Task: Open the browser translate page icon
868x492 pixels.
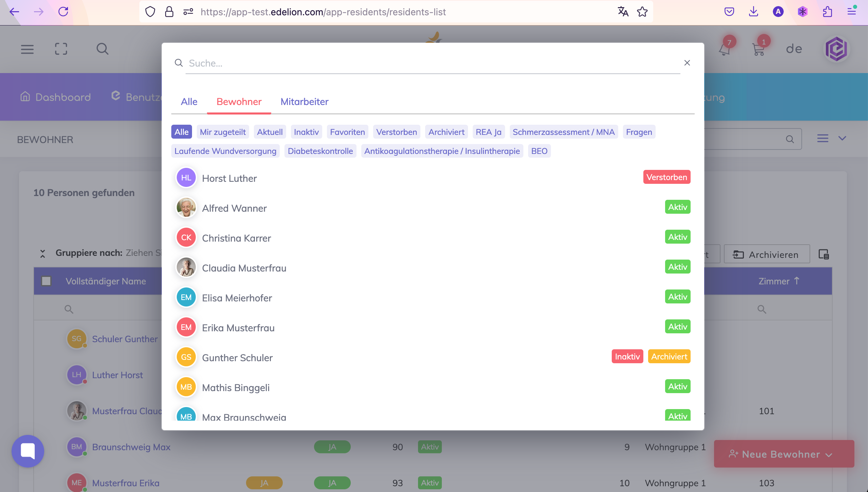Action: (x=623, y=12)
